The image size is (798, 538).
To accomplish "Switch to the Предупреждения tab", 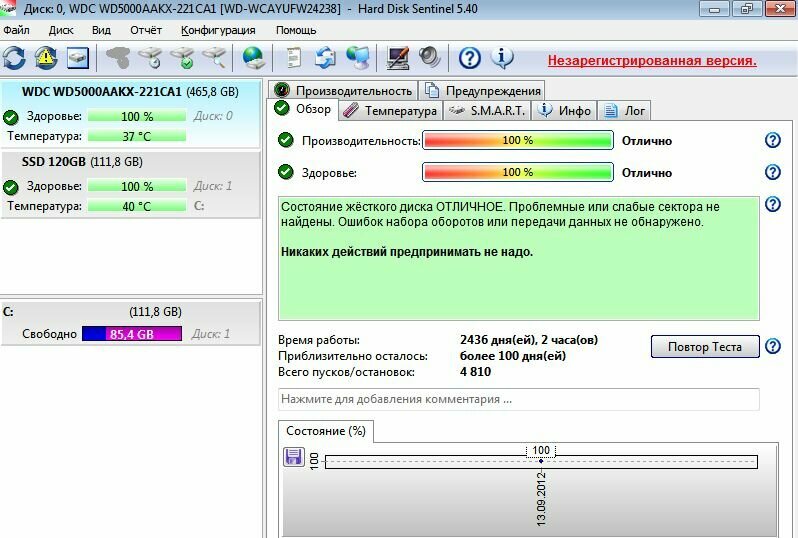I will pos(482,91).
